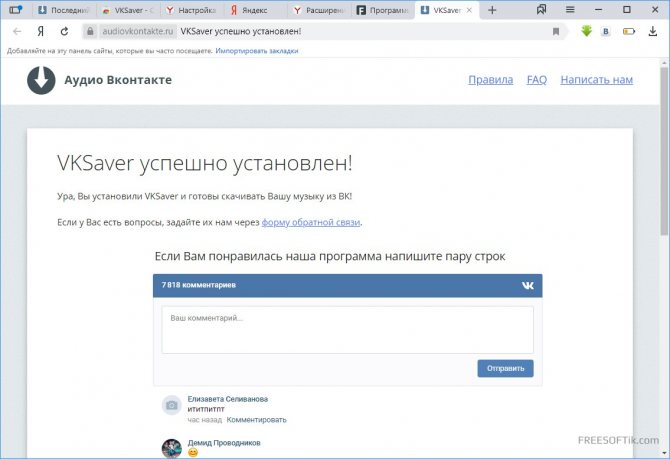Open the bookmarks collection icon
Image resolution: width=670 pixels, height=459 pixels.
point(541,9)
